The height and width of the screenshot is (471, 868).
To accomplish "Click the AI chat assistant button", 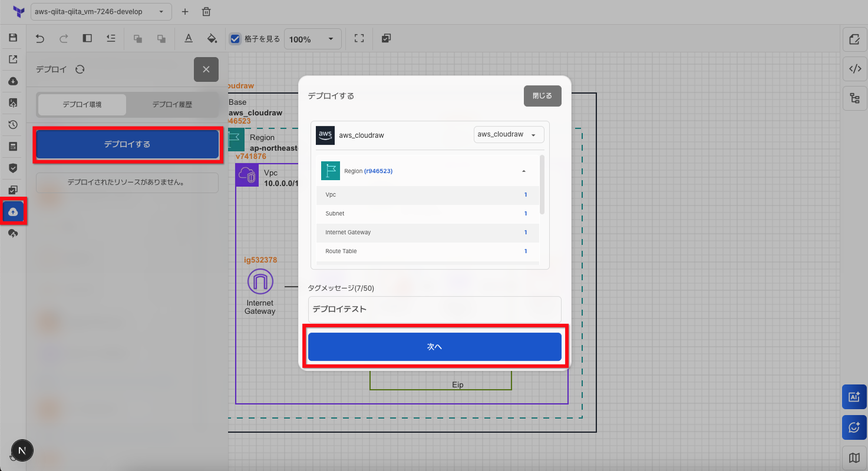I will click(x=854, y=427).
